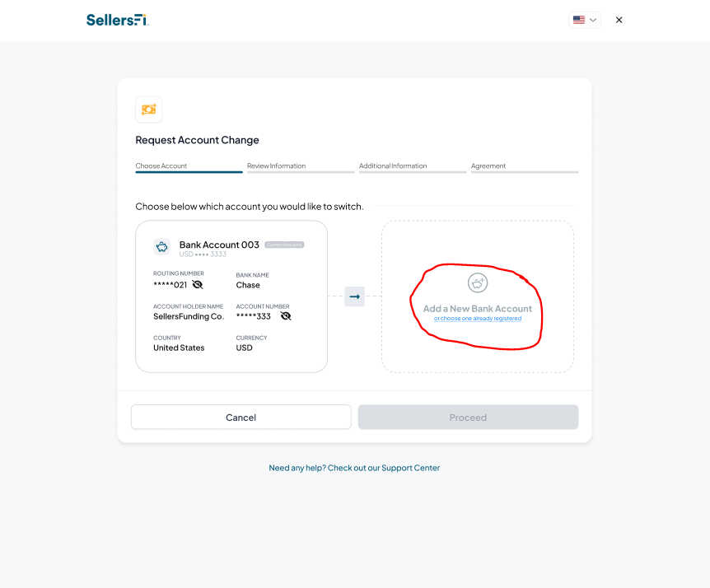The image size is (710, 588).
Task: Click the Cancel button
Action: pos(241,417)
